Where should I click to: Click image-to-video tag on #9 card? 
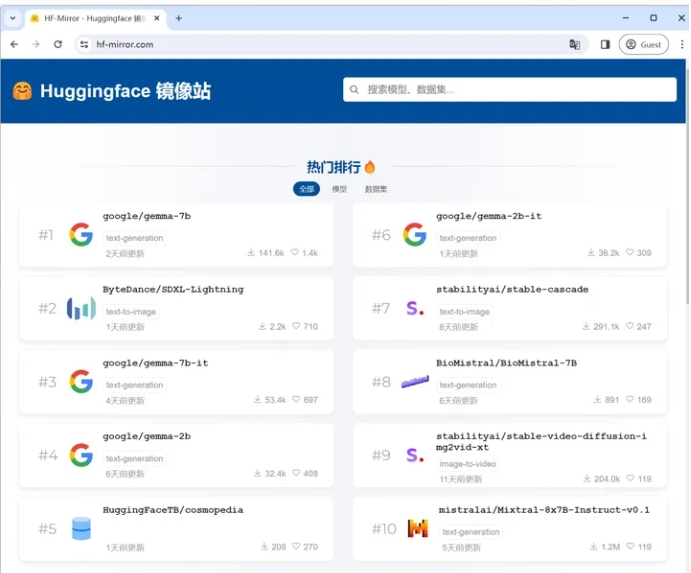[x=468, y=464]
